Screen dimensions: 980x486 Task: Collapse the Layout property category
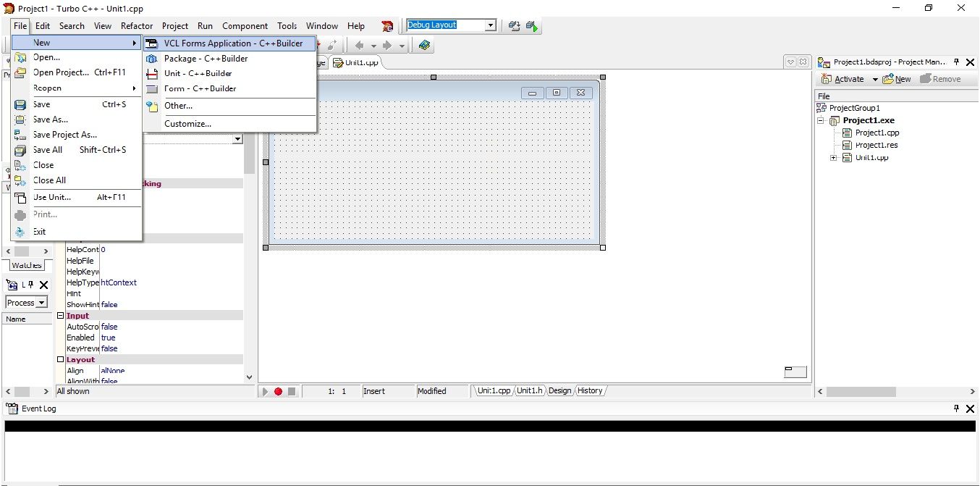tap(60, 360)
